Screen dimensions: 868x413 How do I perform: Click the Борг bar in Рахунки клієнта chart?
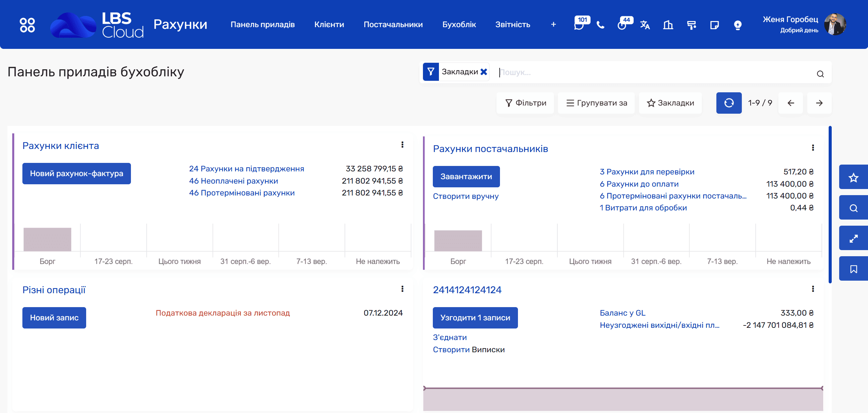click(x=47, y=239)
